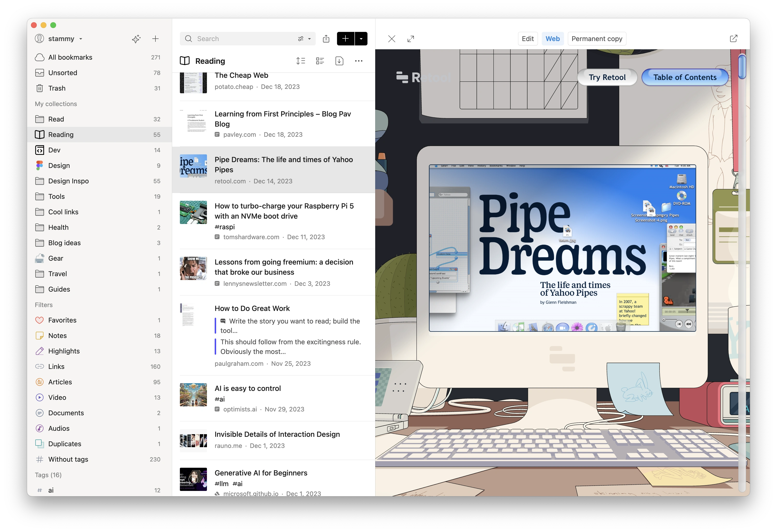
Task: Open the Trash folder
Action: tap(99, 88)
